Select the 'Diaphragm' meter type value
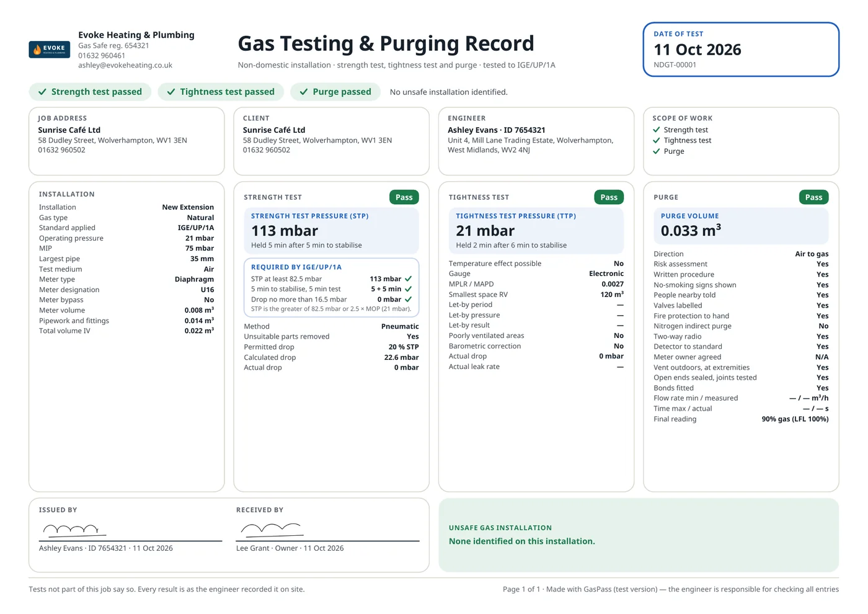 point(194,279)
